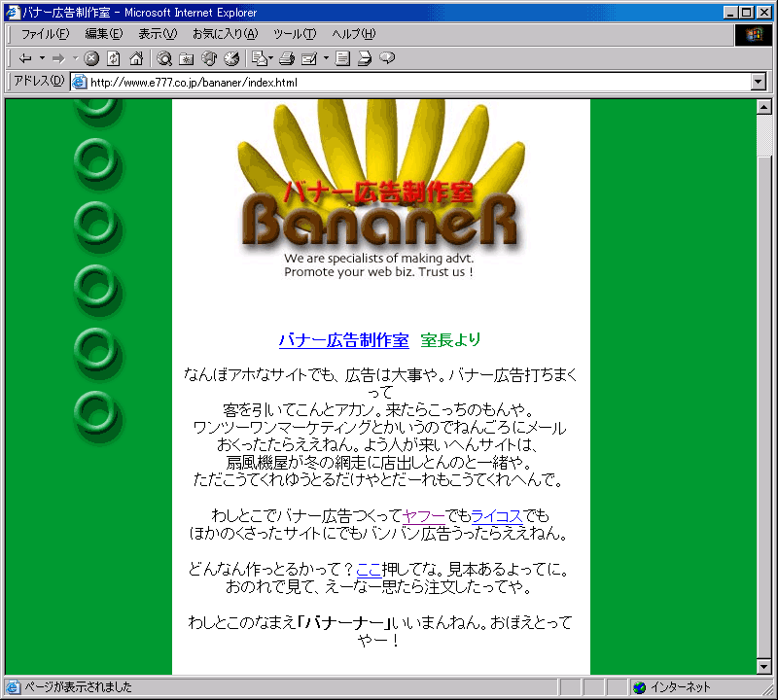Screen dimensions: 778x700
Task: Expand the Mail button dropdown arrow
Action: pyautogui.click(x=271, y=58)
